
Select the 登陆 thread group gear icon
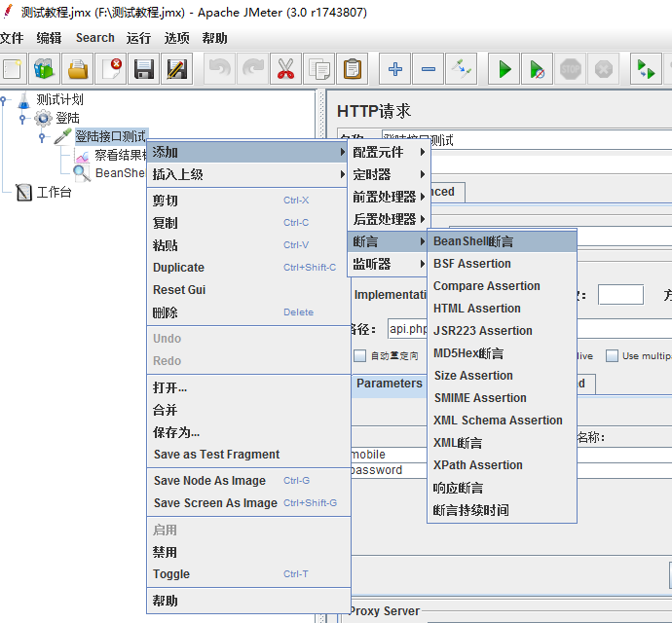click(x=43, y=118)
